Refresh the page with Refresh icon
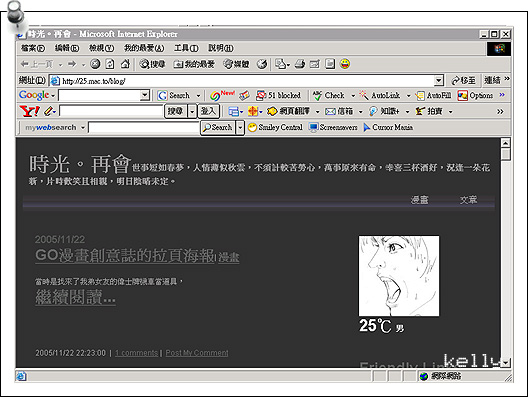 [110, 64]
